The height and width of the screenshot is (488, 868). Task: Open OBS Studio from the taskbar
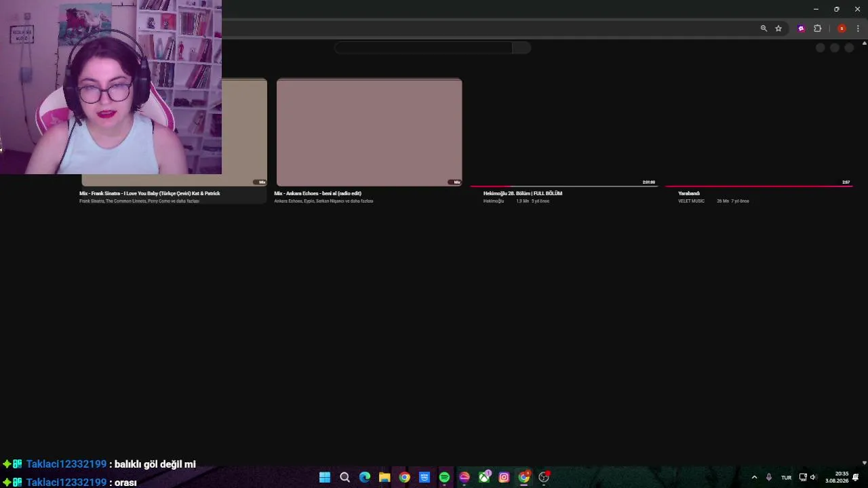[x=544, y=477]
